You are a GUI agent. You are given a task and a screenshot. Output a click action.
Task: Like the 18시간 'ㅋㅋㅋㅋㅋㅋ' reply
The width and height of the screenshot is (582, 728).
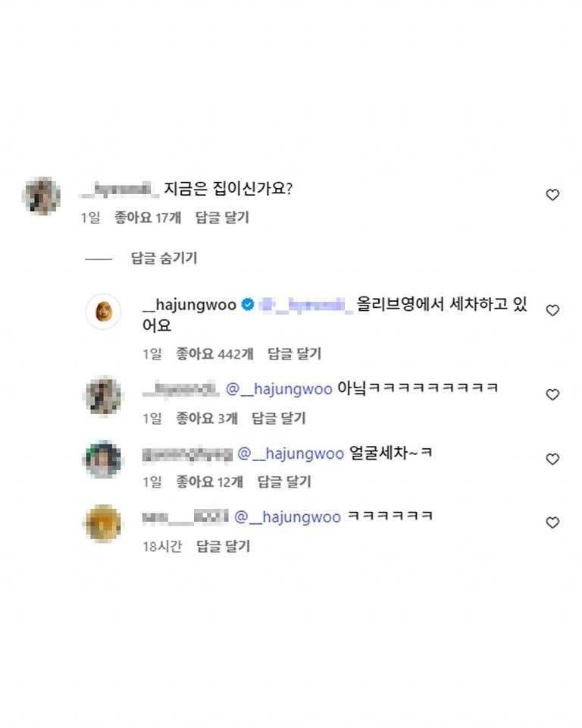coord(552,522)
